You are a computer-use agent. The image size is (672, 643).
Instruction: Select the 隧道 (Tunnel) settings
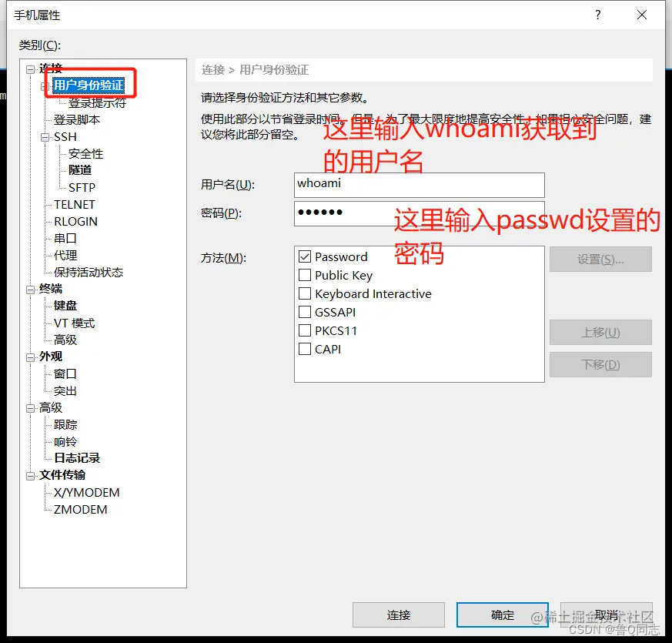(x=80, y=170)
